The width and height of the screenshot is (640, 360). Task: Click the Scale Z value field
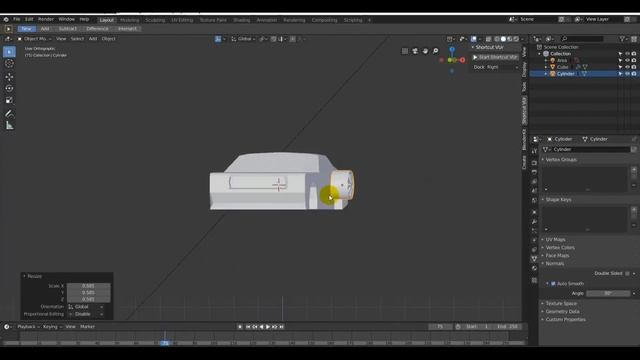click(x=89, y=299)
